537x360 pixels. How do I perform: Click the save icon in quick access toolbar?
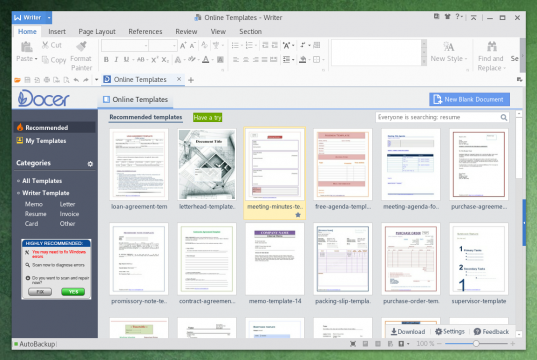click(x=27, y=80)
